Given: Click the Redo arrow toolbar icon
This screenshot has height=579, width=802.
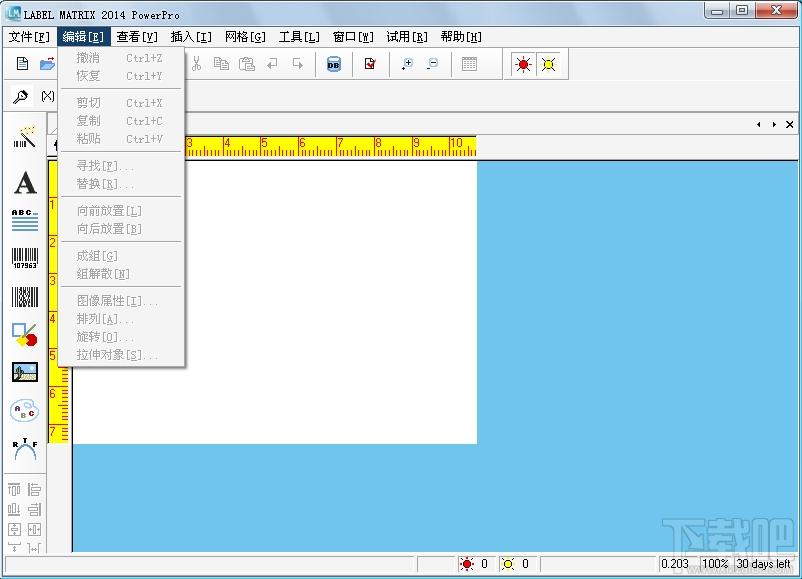Looking at the screenshot, I should [298, 64].
